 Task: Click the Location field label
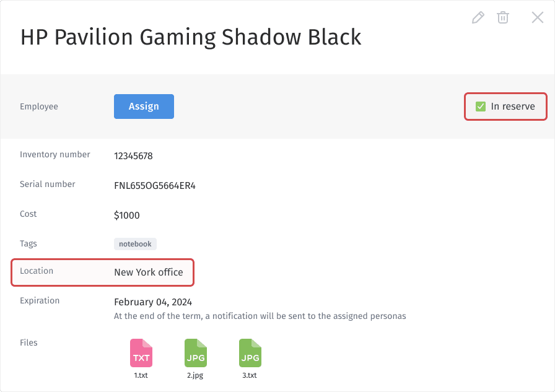coord(37,271)
